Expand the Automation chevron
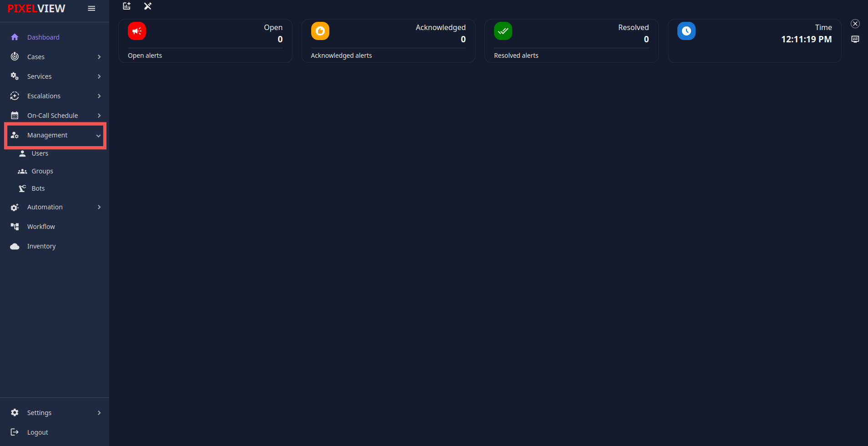 [99, 207]
